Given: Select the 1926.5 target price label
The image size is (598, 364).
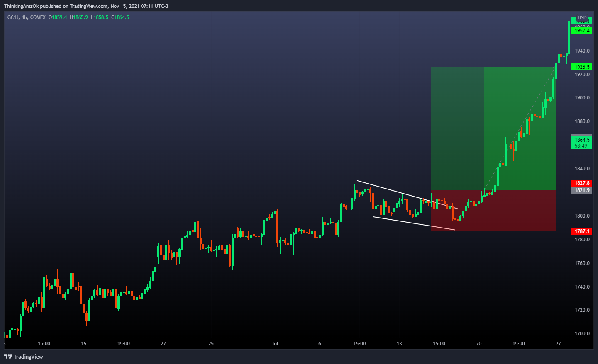Looking at the screenshot, I should (x=581, y=67).
